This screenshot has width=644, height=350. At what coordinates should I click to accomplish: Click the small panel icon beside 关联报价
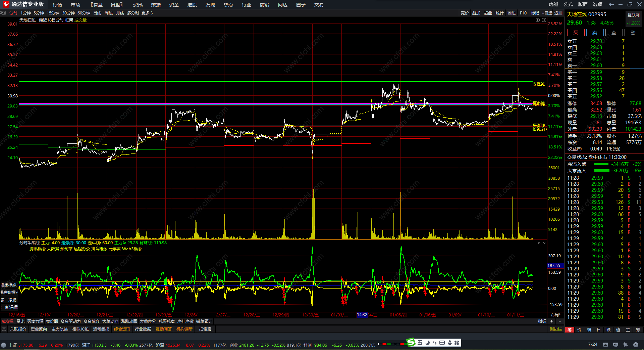tap(4, 329)
